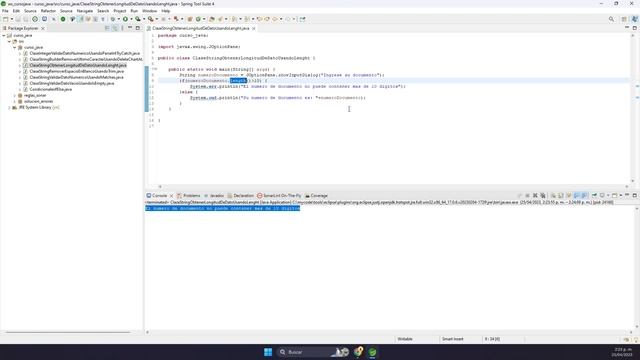640x360 pixels.
Task: Click Display Selected Console icon
Action: click(602, 196)
